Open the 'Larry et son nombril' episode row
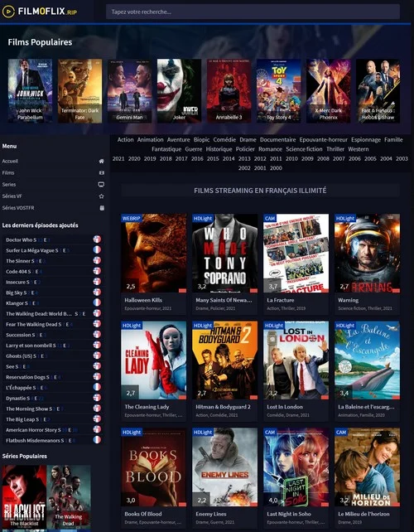Viewport: 414px width, 532px height. [53, 345]
